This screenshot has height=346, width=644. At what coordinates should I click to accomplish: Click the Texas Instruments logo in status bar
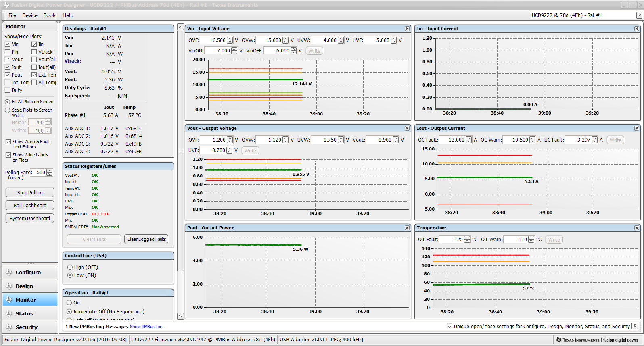point(559,340)
